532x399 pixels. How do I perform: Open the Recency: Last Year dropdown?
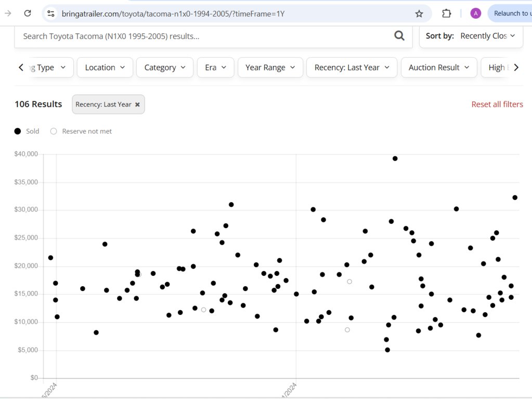(352, 68)
